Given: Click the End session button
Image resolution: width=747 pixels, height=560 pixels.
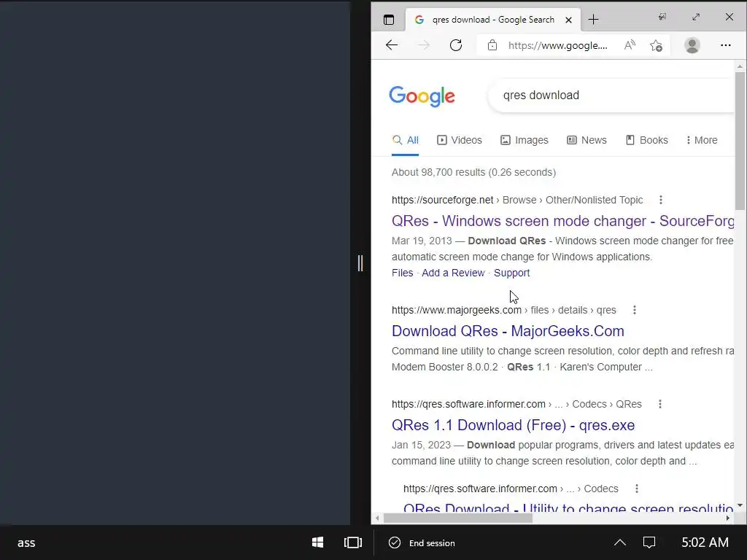Looking at the screenshot, I should coord(422,542).
